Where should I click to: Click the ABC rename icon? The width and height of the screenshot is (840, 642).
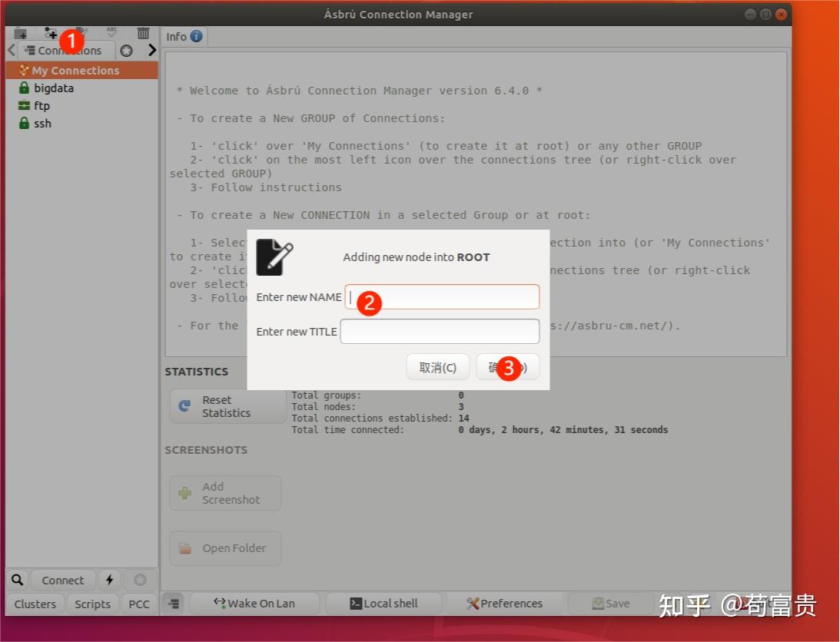click(111, 33)
